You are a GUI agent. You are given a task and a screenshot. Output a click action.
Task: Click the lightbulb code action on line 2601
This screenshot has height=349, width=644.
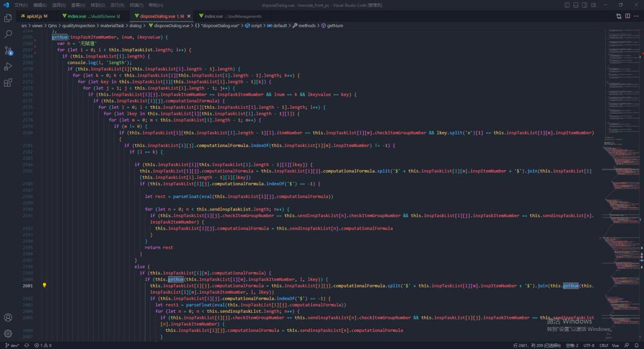pyautogui.click(x=45, y=285)
